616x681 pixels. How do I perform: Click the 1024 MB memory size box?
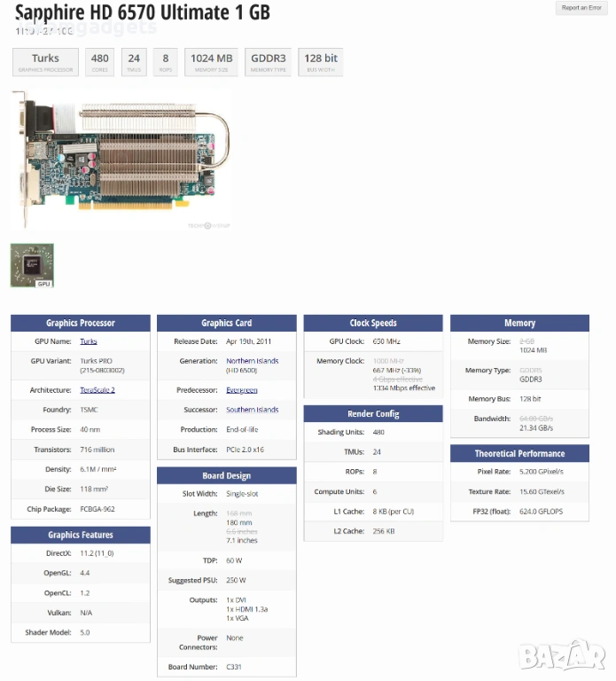[211, 62]
